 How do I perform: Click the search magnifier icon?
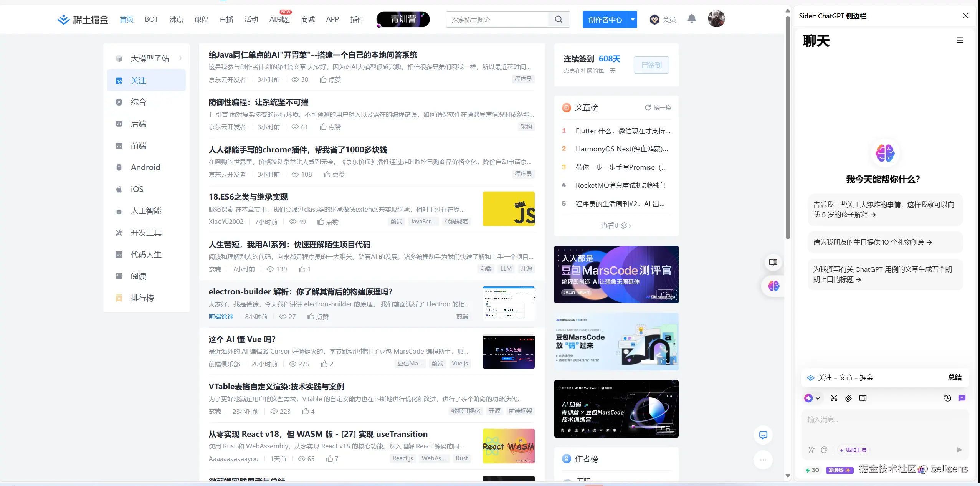click(x=559, y=19)
